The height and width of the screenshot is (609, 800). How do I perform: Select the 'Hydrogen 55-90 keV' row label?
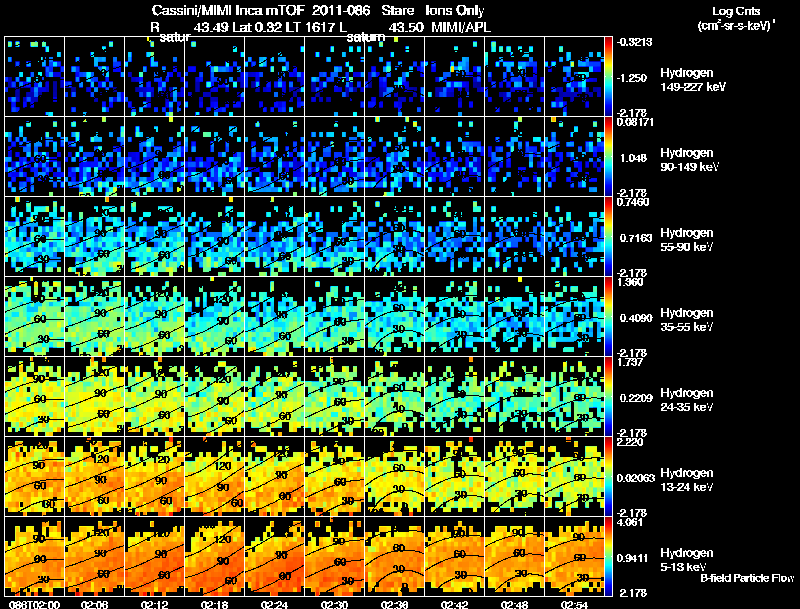[x=687, y=240]
